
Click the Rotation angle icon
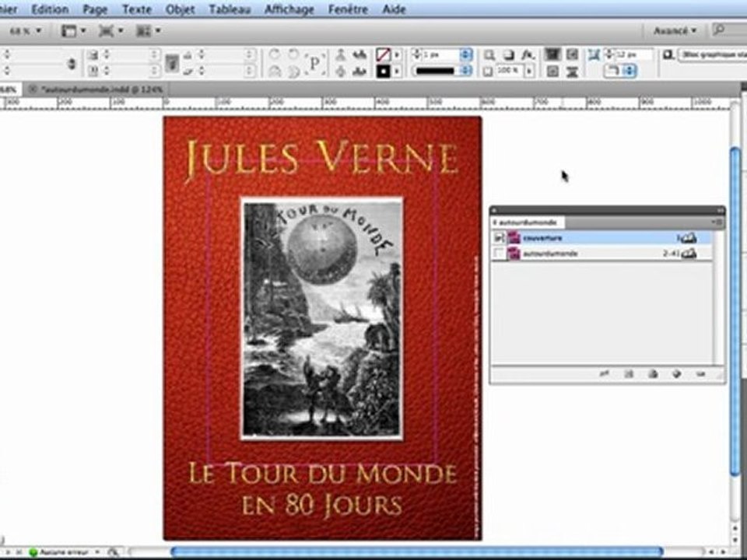[188, 55]
